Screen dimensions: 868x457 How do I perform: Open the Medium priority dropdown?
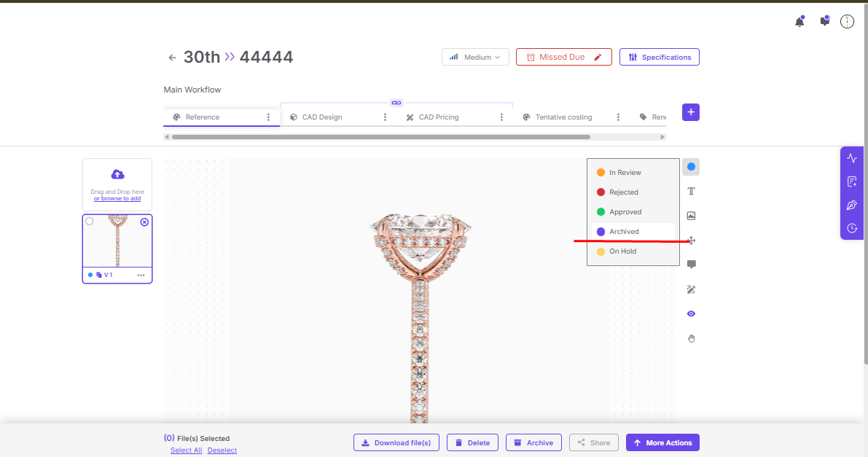pos(475,57)
